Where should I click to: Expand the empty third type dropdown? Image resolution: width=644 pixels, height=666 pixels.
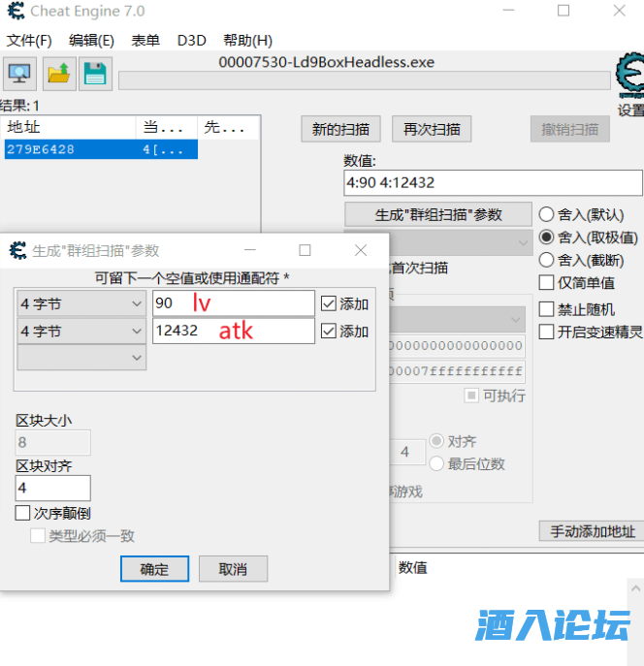pyautogui.click(x=82, y=358)
